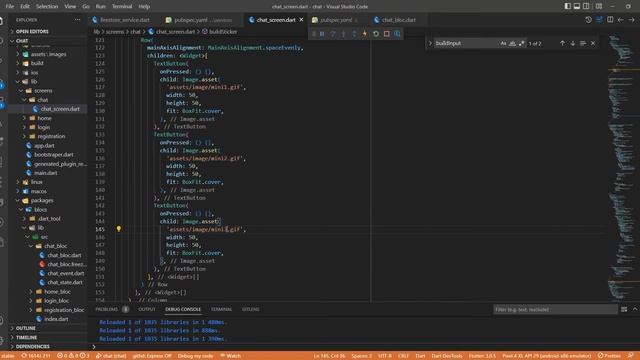Expand the build folder
Viewport: 640px width, 360px height.
coord(48,63)
